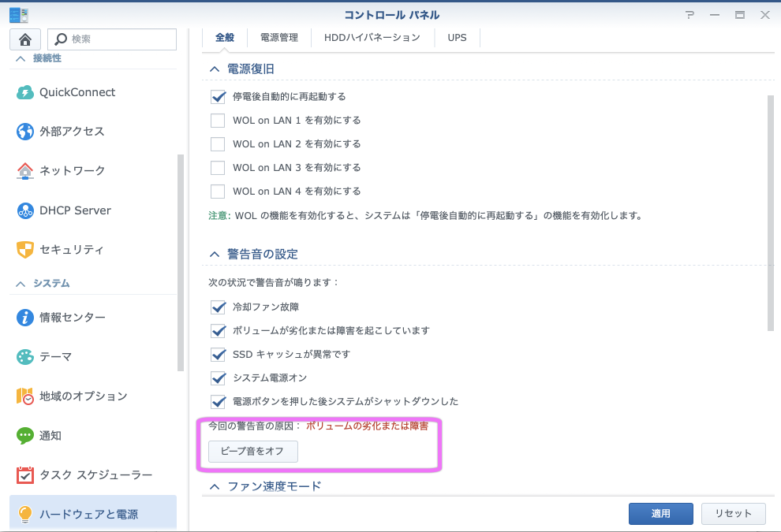Collapse the 警告音の設定 section

click(x=214, y=254)
